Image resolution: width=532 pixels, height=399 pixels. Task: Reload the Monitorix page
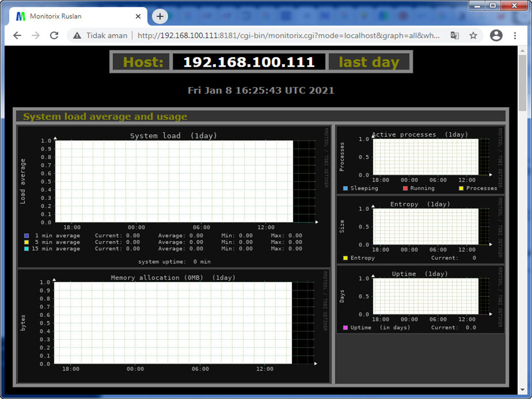click(54, 35)
